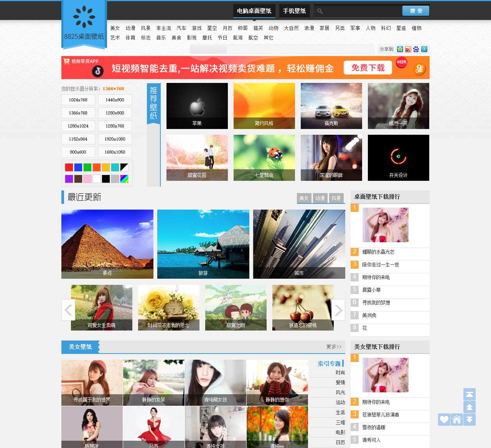491x448 pixels.
Task: Open the 艺术 category
Action: click(x=115, y=38)
